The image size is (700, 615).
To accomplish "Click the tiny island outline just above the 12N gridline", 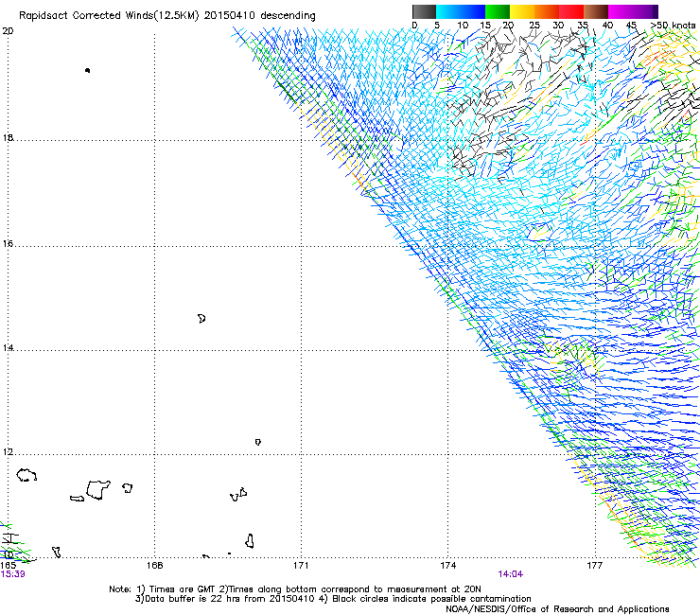I will (x=257, y=442).
